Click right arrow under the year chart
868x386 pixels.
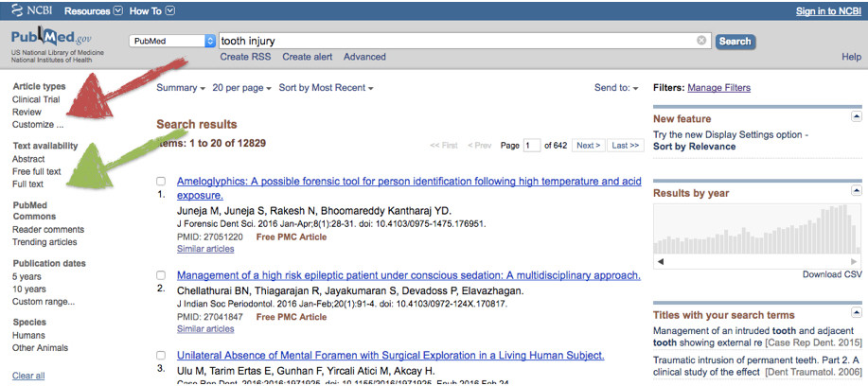[854, 261]
